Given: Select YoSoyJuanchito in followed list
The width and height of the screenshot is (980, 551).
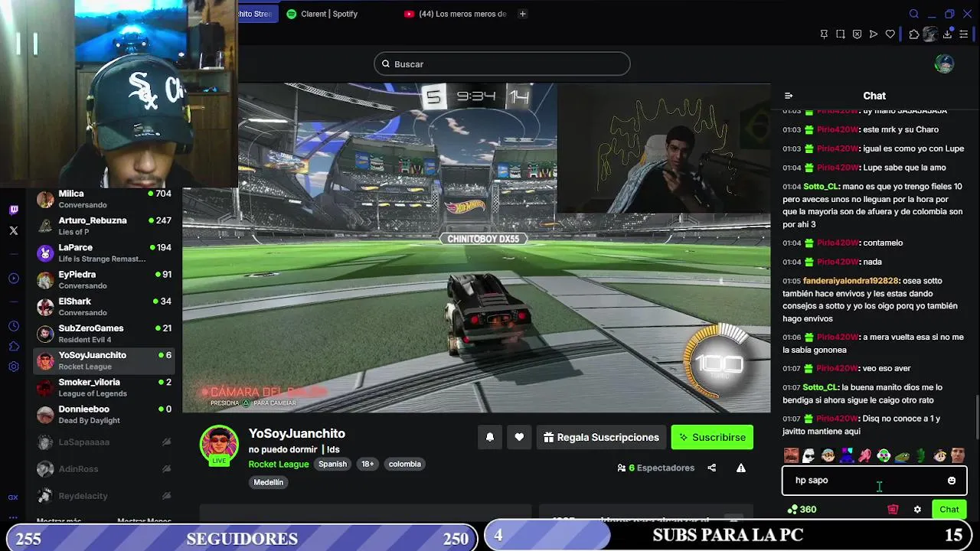Looking at the screenshot, I should click(x=104, y=360).
